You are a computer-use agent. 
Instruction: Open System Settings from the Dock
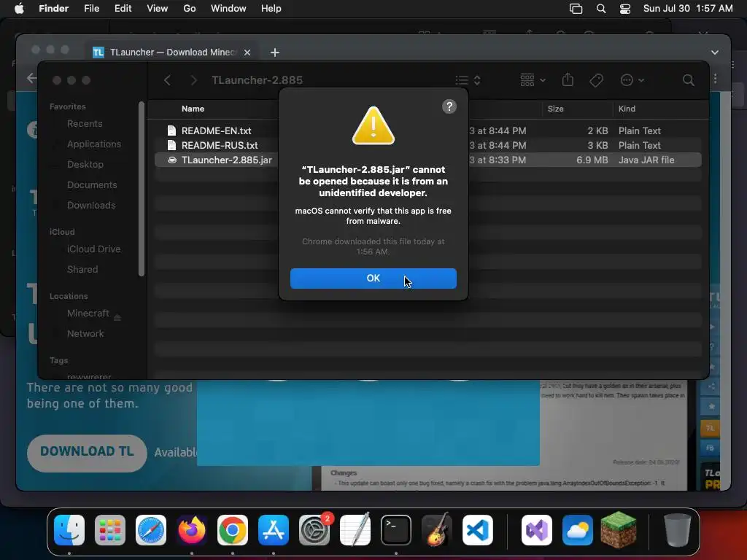tap(314, 530)
